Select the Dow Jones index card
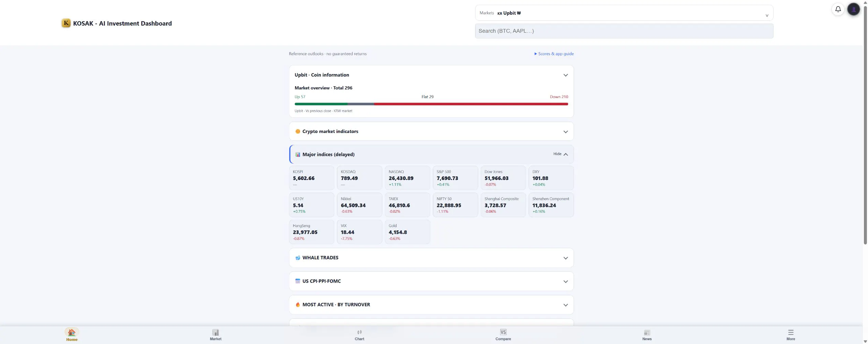 pyautogui.click(x=503, y=178)
